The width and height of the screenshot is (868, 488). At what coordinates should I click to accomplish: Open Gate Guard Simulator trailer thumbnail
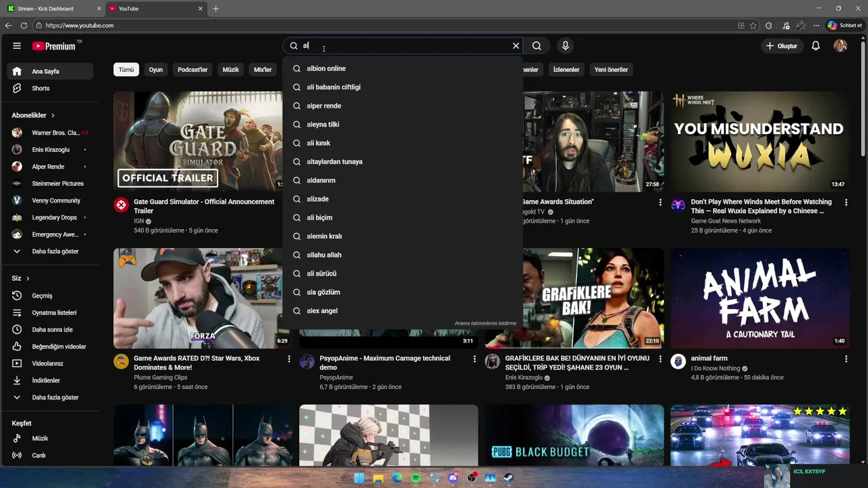tap(198, 141)
